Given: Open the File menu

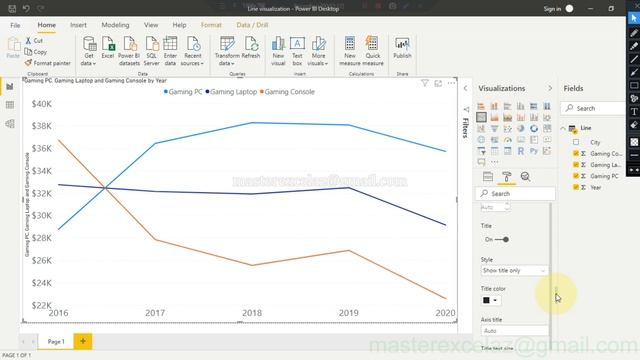Looking at the screenshot, I should pos(15,25).
